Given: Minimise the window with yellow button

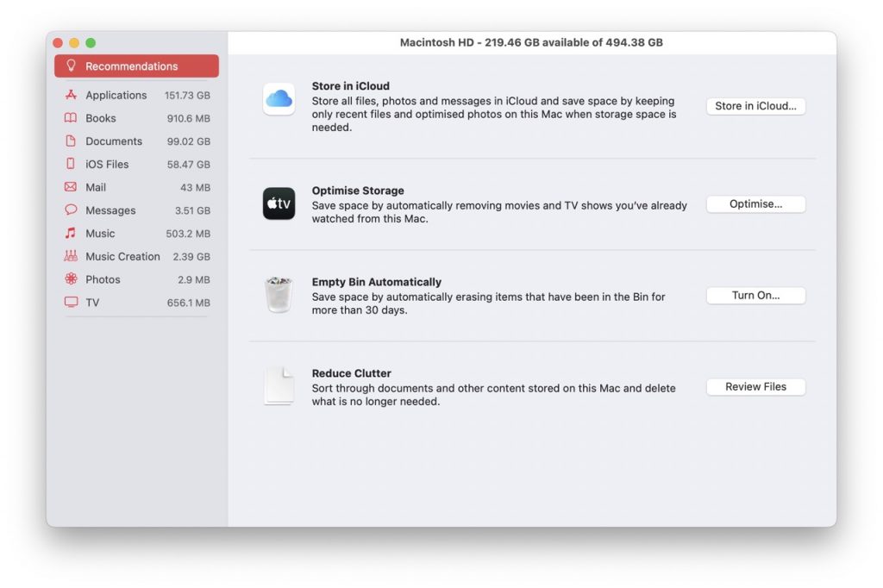Looking at the screenshot, I should (74, 43).
